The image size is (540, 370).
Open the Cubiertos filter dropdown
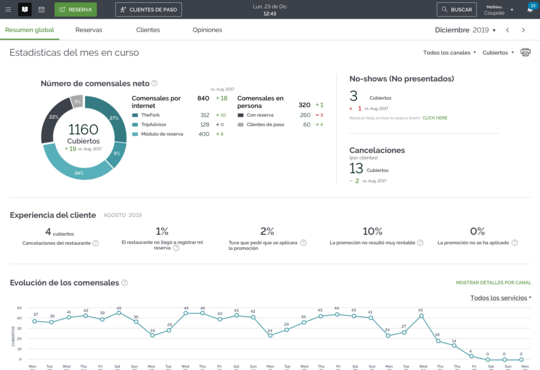point(498,52)
